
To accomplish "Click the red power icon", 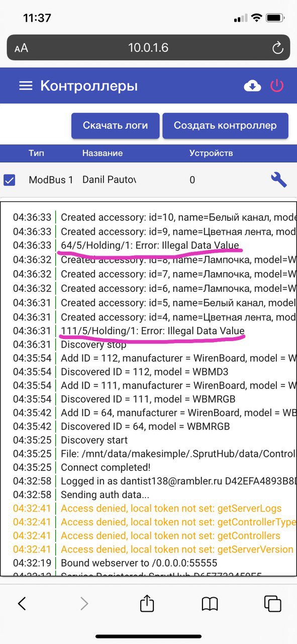I will [277, 86].
